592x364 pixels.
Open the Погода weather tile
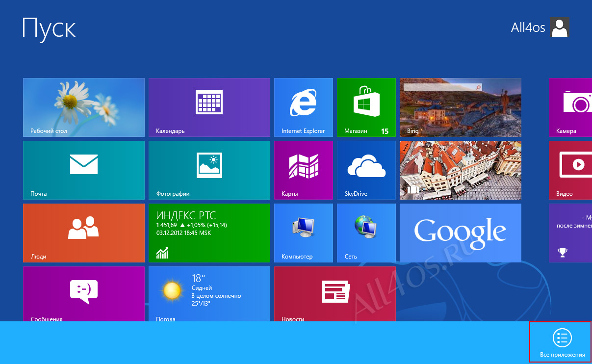click(209, 294)
